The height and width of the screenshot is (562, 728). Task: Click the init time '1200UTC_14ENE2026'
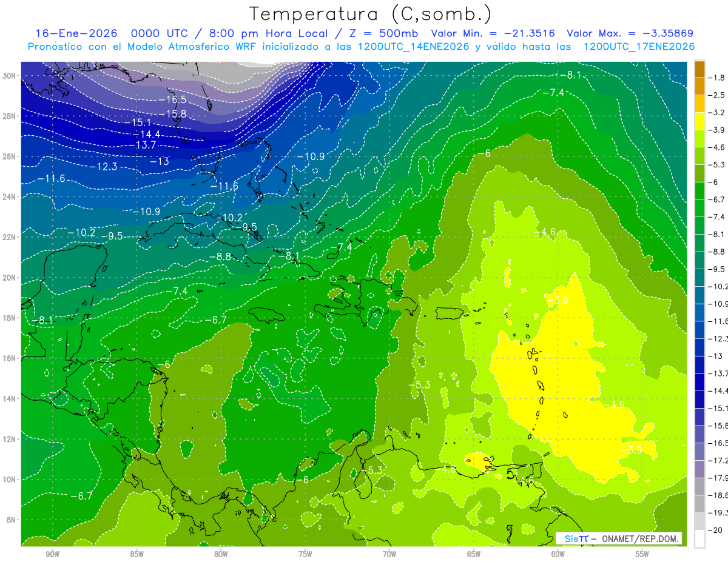tap(413, 47)
